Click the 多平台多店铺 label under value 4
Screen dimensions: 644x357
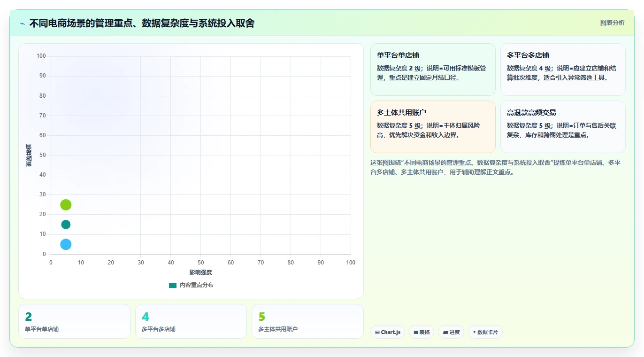(159, 329)
